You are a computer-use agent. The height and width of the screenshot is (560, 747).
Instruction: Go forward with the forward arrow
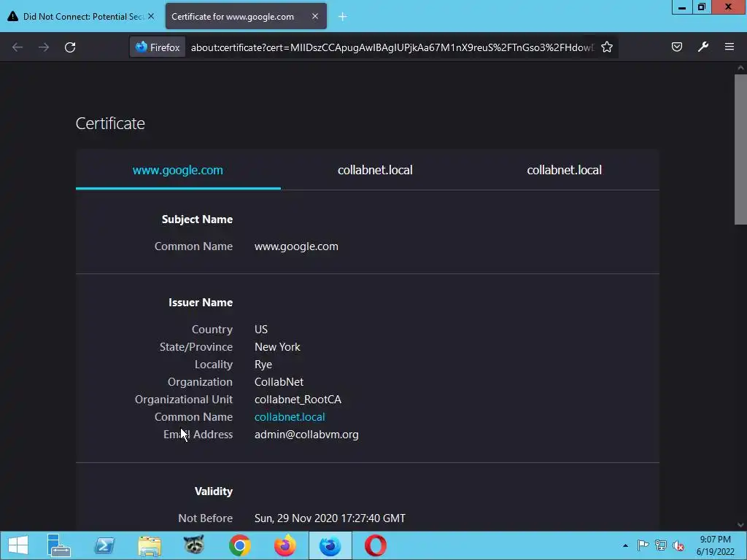coord(44,47)
